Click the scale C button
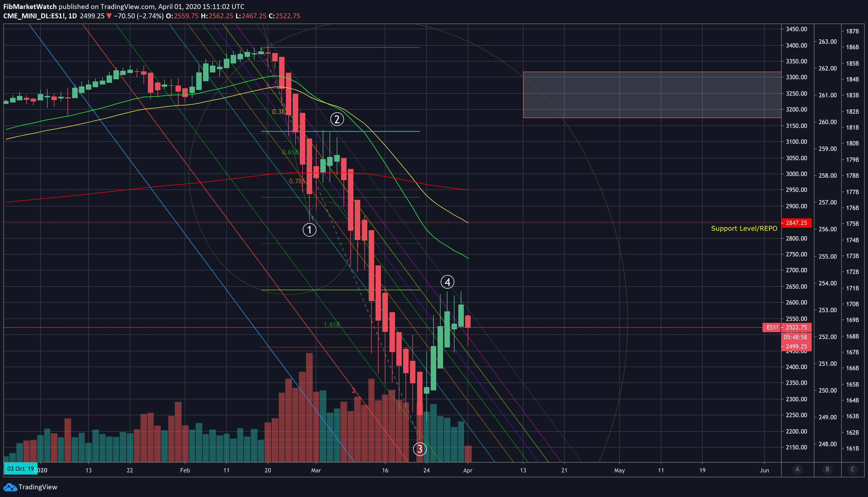Viewport: 868px width, 497px height. (852, 469)
